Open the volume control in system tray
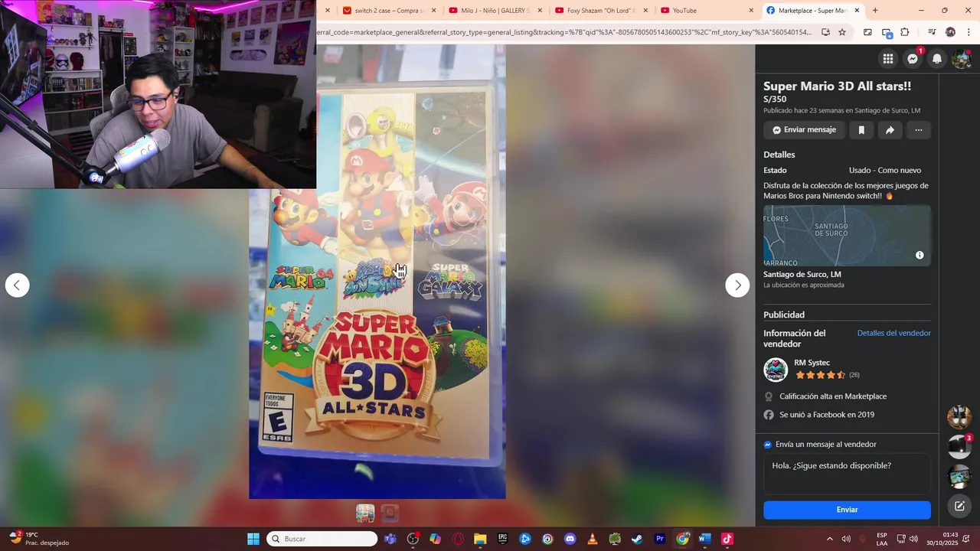Screen dimensions: 980x551 [x=913, y=539]
